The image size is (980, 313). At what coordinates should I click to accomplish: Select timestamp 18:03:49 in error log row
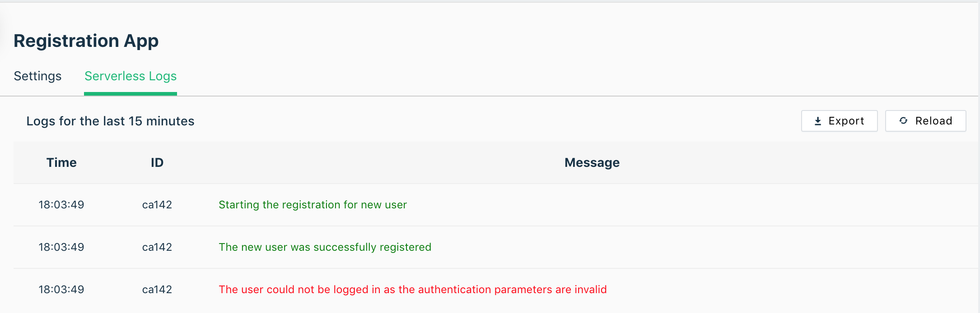(x=61, y=290)
